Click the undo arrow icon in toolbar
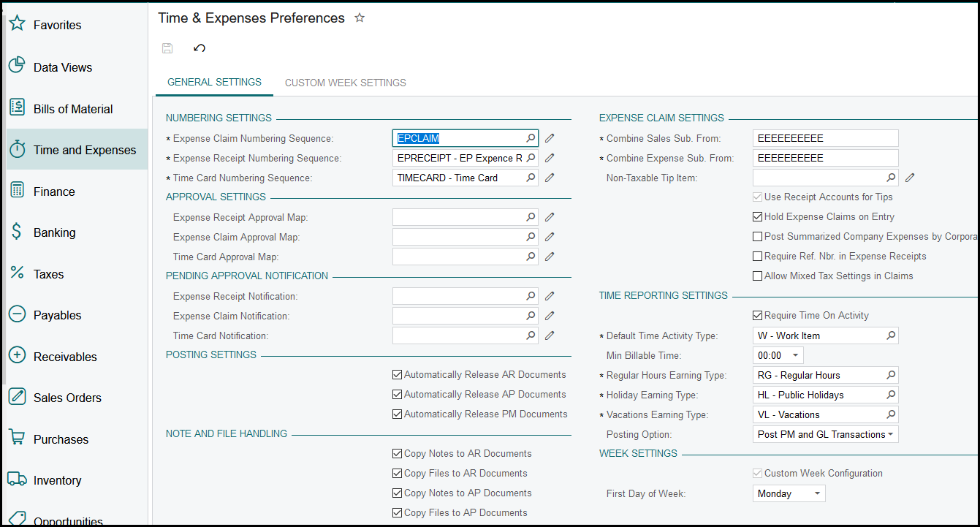 coord(200,48)
